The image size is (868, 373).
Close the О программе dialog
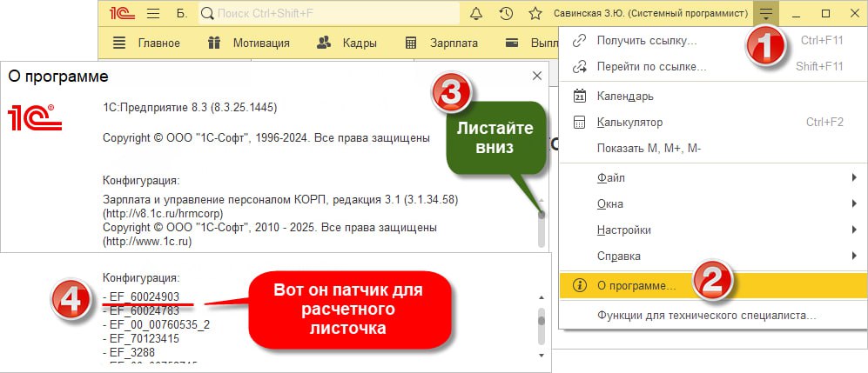coord(537,77)
